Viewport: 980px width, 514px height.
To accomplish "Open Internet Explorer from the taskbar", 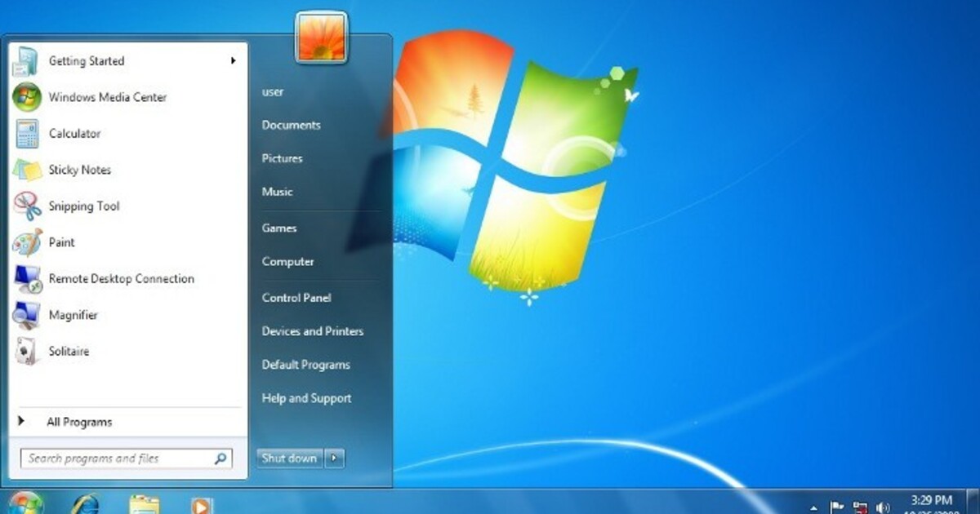I will coord(85,504).
